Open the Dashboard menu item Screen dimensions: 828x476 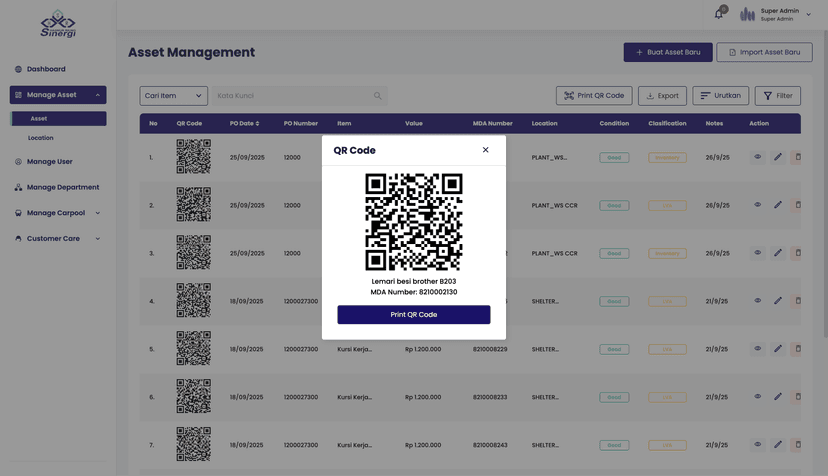coord(46,69)
